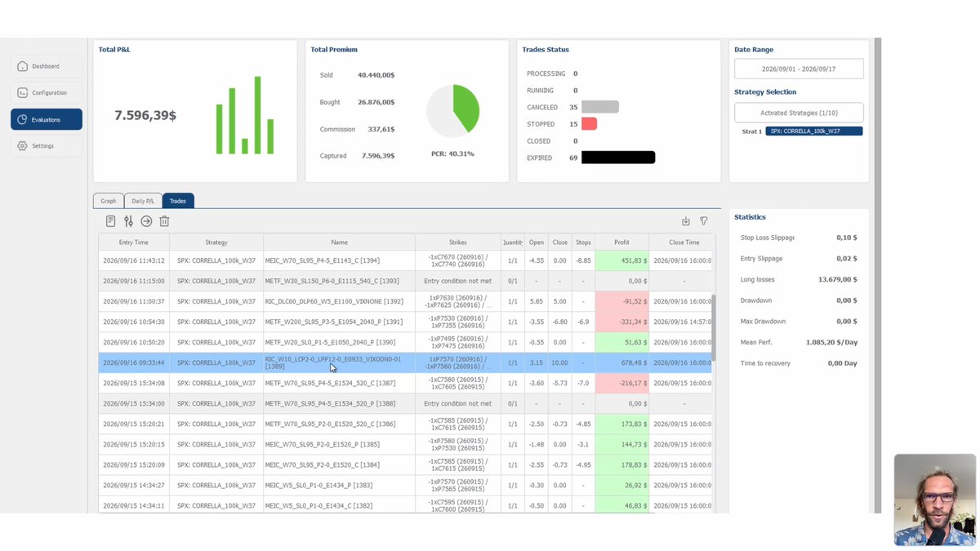The width and height of the screenshot is (980, 551).
Task: Switch to the Daily P/L tab
Action: click(143, 201)
